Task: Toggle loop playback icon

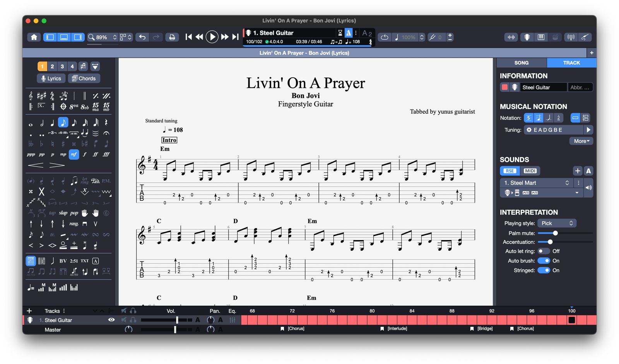Action: point(385,37)
